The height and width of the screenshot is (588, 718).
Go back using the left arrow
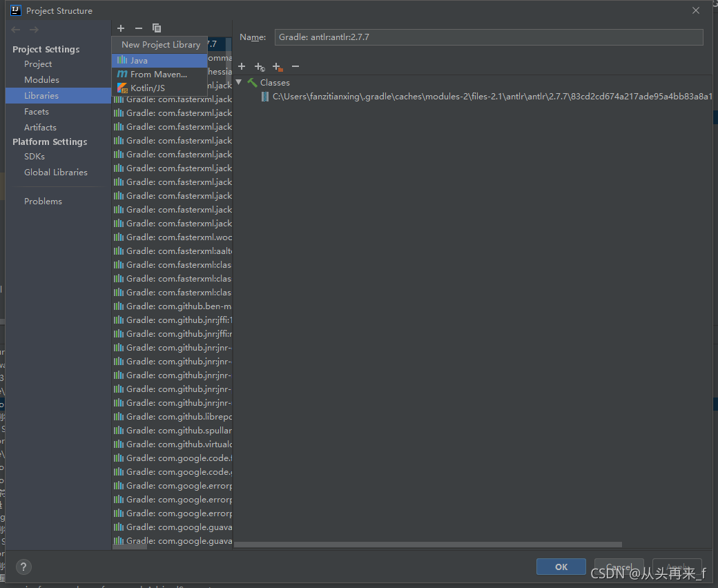pyautogui.click(x=16, y=30)
